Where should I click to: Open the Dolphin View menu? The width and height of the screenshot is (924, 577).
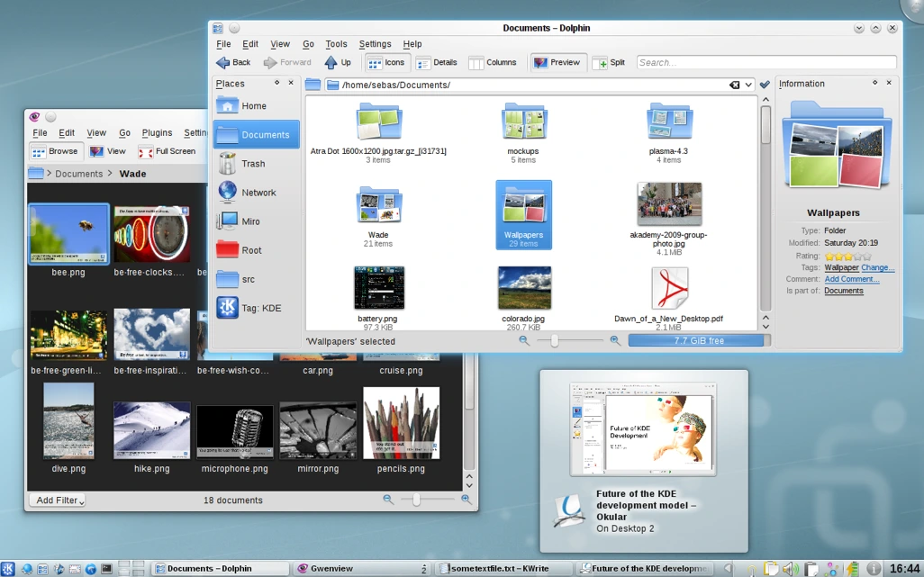tap(280, 44)
